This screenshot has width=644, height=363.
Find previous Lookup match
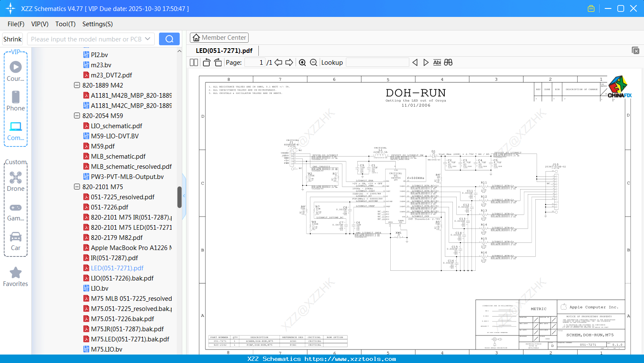tap(415, 62)
